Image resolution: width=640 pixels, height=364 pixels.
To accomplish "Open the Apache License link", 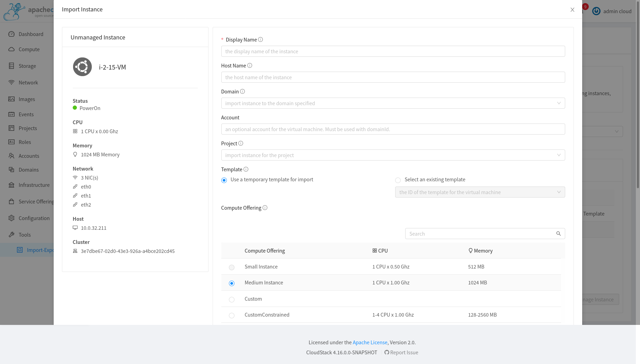I will 370,342.
